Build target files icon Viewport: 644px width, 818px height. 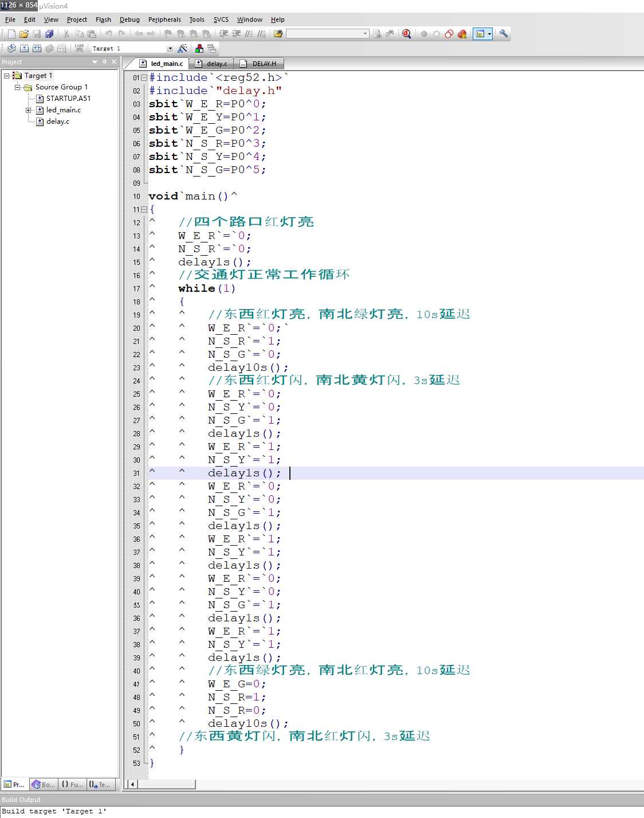(24, 48)
